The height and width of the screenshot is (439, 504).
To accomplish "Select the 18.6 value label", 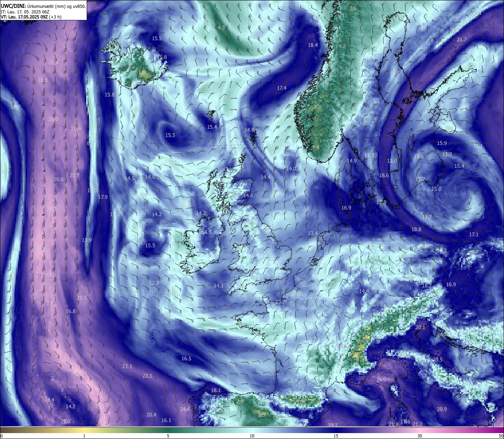I will (x=384, y=176).
